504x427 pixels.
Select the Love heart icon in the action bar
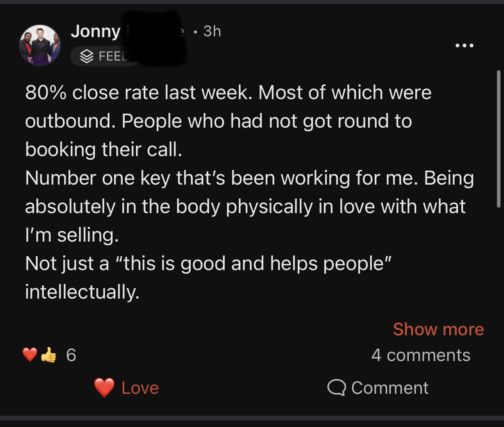coord(103,388)
